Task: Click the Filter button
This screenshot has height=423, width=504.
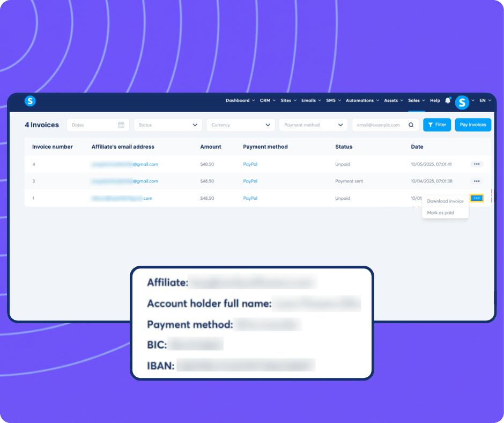Action: click(437, 125)
